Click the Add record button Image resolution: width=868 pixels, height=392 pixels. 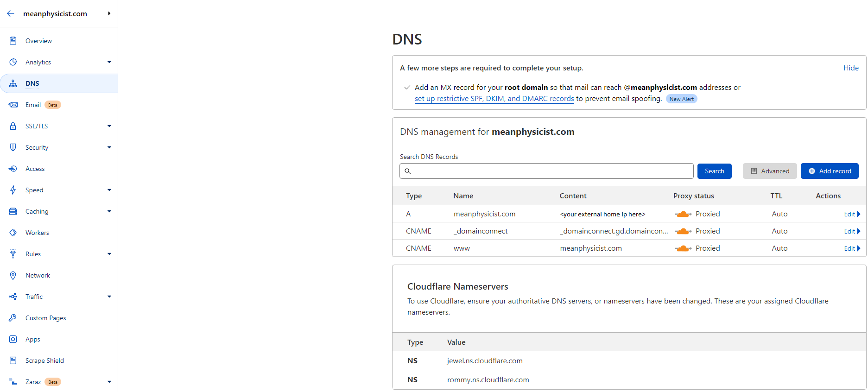(830, 171)
